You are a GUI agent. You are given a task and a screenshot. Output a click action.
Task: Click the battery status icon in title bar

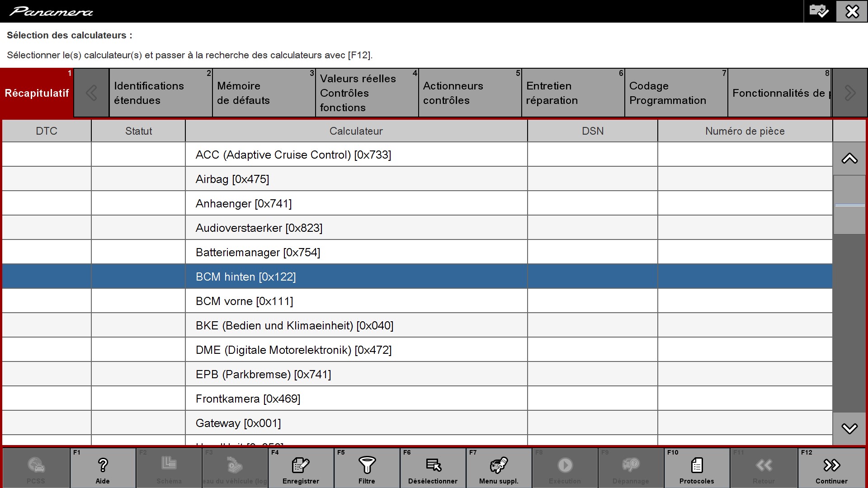pos(819,11)
